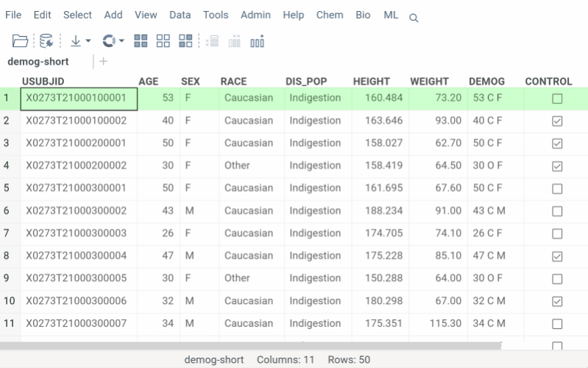Open the Chem menu
Image resolution: width=588 pixels, height=368 pixels.
click(x=330, y=15)
